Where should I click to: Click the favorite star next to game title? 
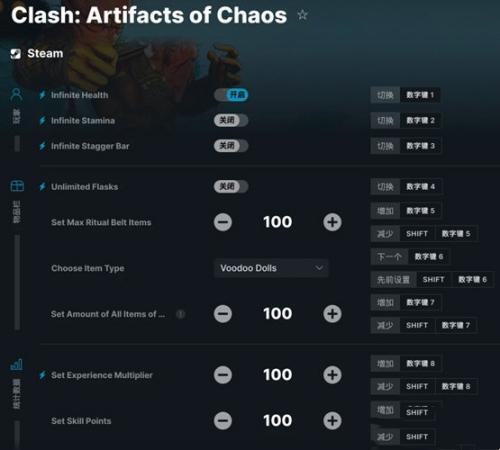(x=302, y=15)
